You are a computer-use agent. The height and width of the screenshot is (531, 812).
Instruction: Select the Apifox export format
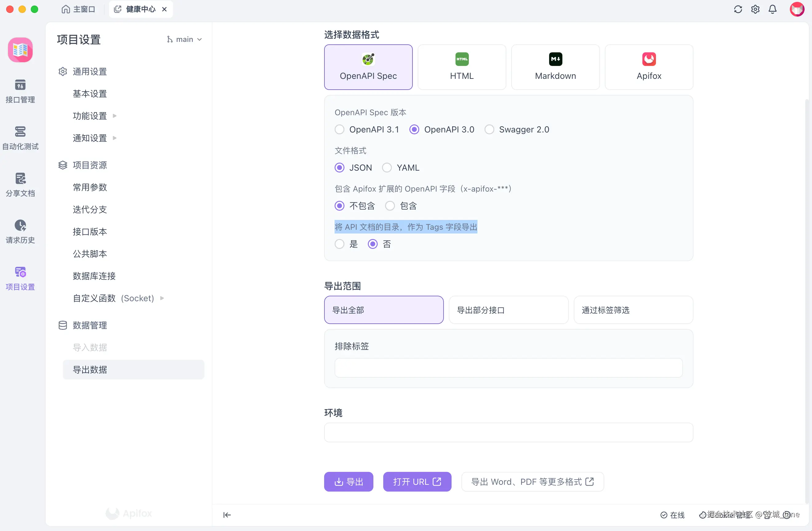[649, 67]
